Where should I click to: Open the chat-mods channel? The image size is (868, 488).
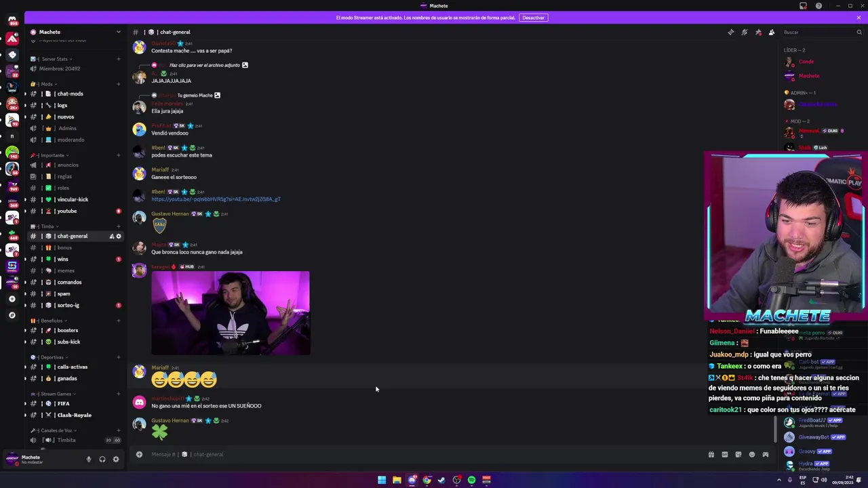click(75, 94)
